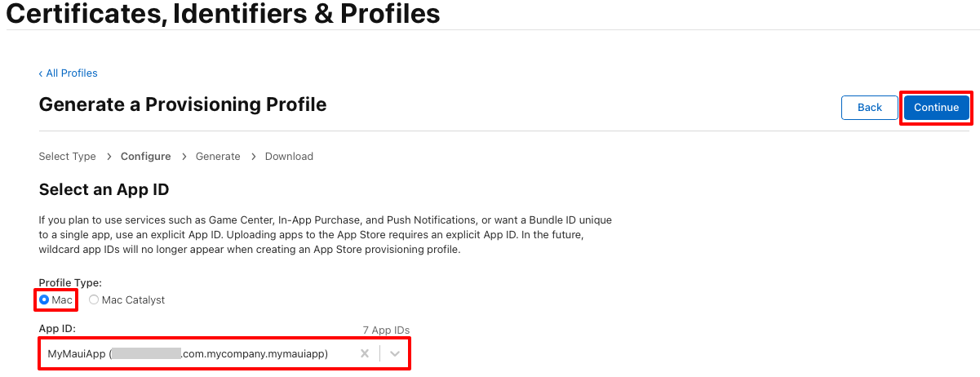980x377 pixels.
Task: Go back via All Profiles link
Action: click(x=68, y=73)
